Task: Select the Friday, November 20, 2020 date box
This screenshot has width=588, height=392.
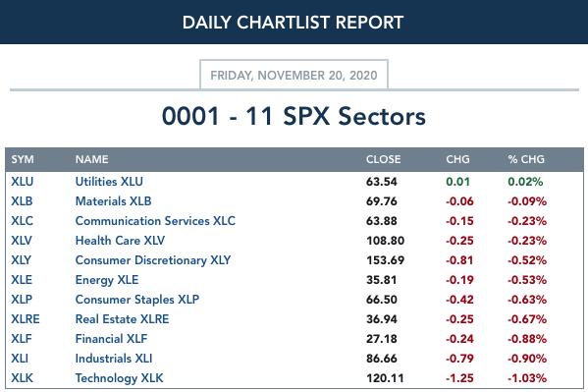Action: pos(294,75)
